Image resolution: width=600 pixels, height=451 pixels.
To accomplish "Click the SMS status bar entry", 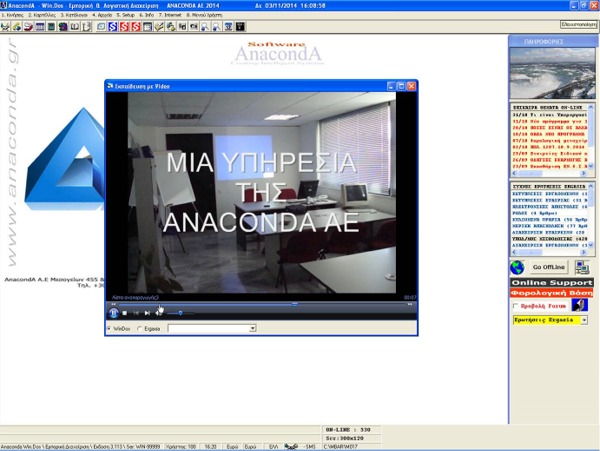I will point(309,446).
